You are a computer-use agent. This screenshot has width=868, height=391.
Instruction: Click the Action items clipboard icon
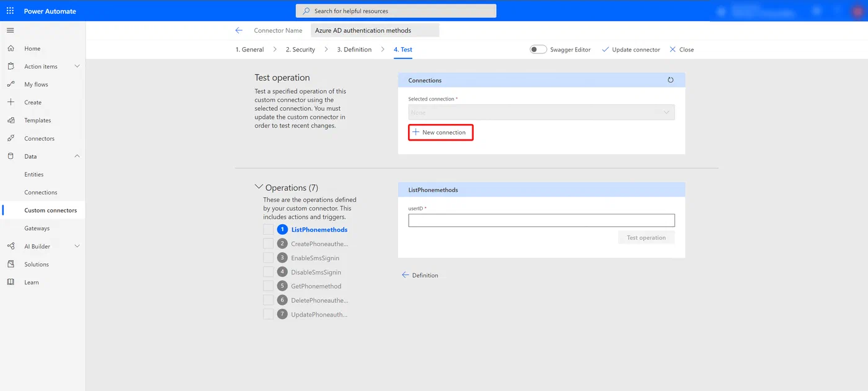pyautogui.click(x=11, y=66)
